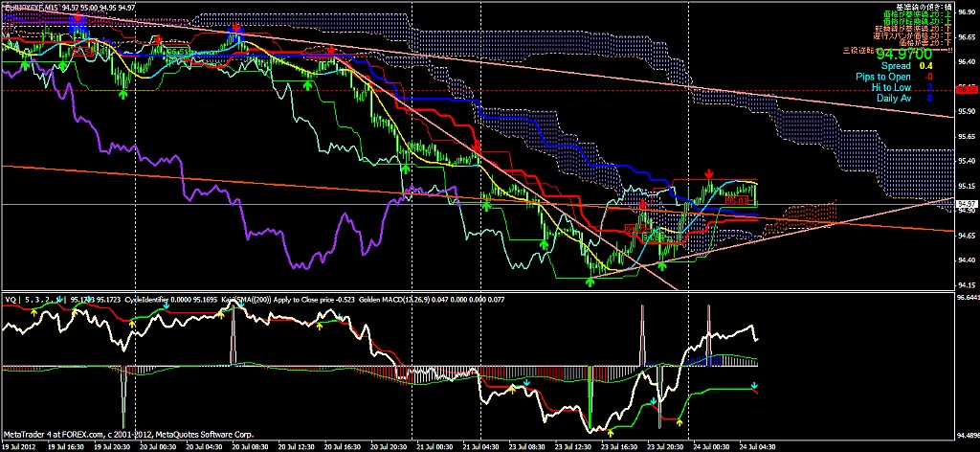Image resolution: width=980 pixels, height=452 pixels.
Task: Click the 24 Jul 04:30 time axis label
Action: (x=753, y=446)
